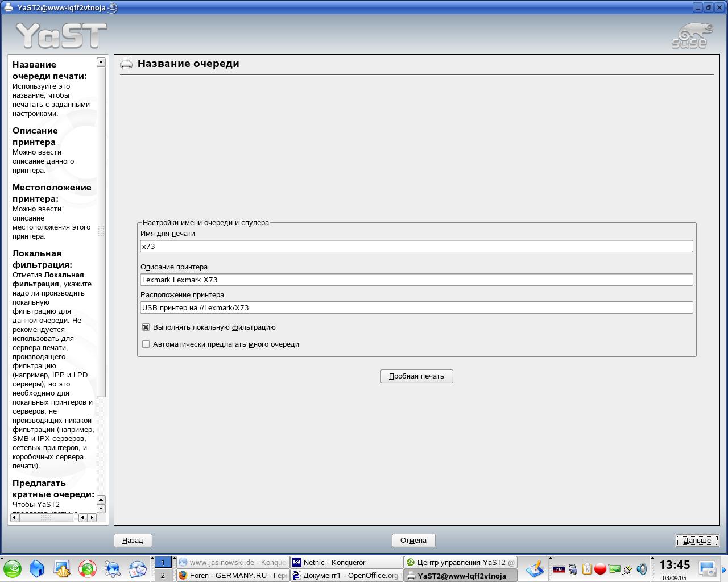The height and width of the screenshot is (582, 728).
Task: Click the help panel scroll up arrow
Action: click(x=101, y=62)
